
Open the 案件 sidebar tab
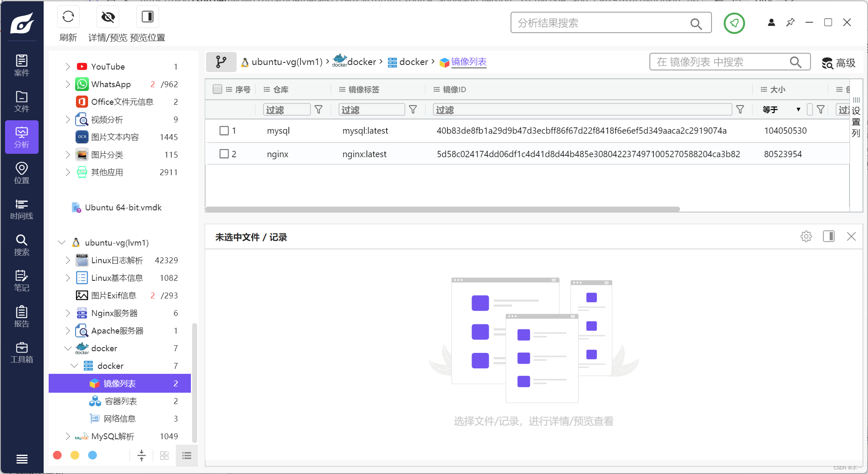tap(22, 65)
